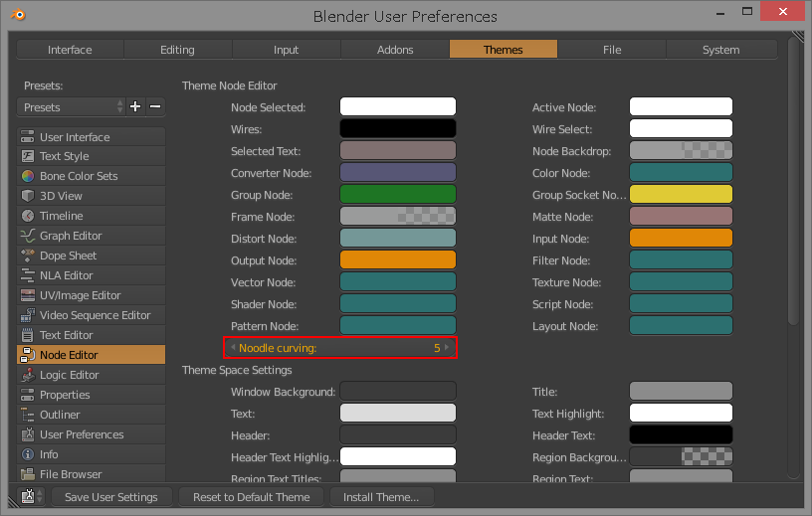812x516 pixels.
Task: Open the Addons tab
Action: click(x=395, y=50)
